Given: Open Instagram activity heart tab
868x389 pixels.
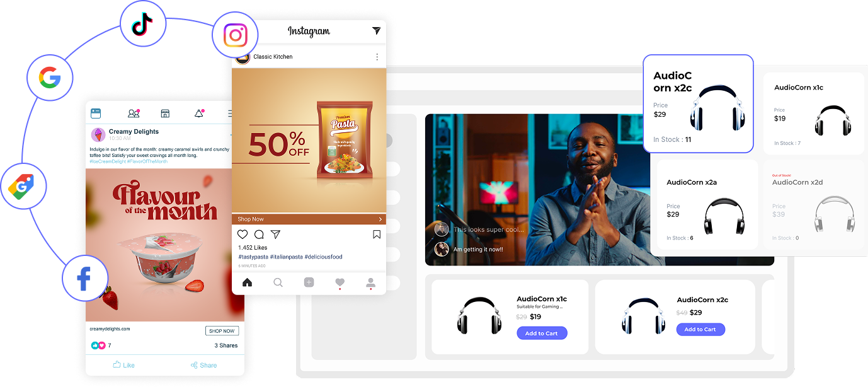Looking at the screenshot, I should tap(340, 283).
